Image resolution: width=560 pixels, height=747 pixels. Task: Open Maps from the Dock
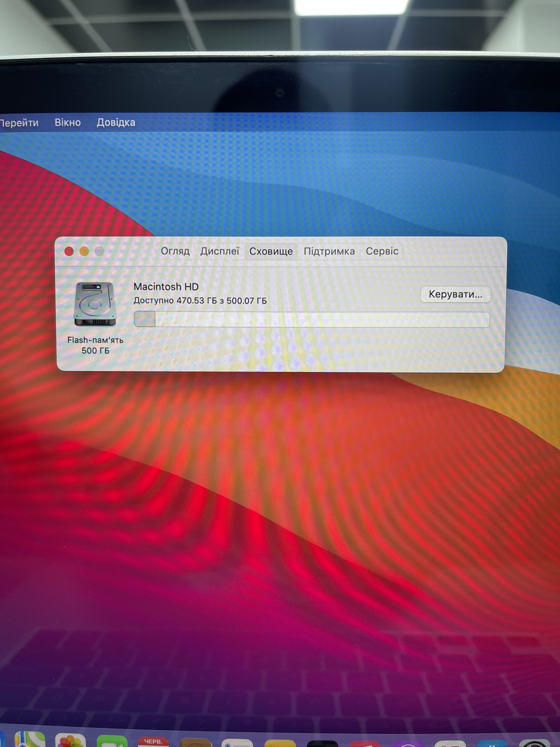tap(30, 739)
